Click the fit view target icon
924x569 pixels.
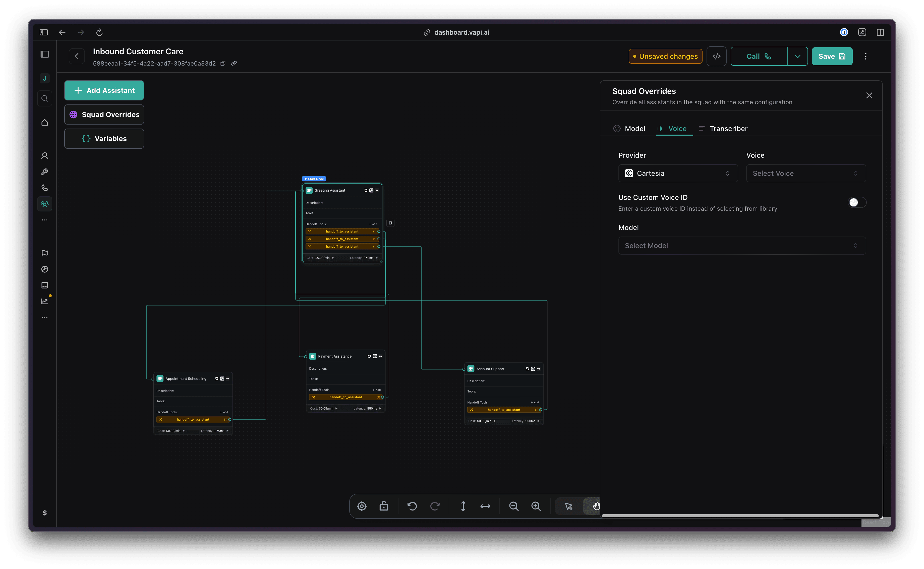click(x=362, y=506)
